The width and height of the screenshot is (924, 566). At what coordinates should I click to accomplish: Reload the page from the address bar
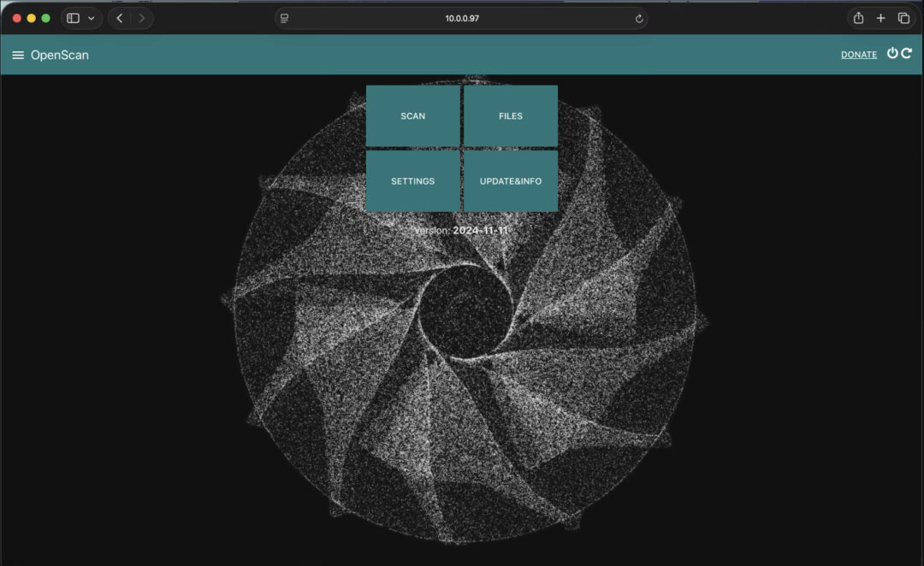coord(639,18)
